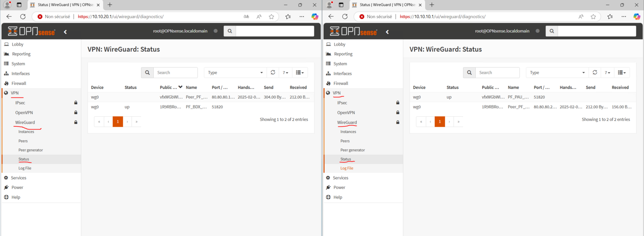This screenshot has height=236, width=644.
Task: Open the rows-per-page 7 dropdown in right window
Action: pyautogui.click(x=607, y=72)
